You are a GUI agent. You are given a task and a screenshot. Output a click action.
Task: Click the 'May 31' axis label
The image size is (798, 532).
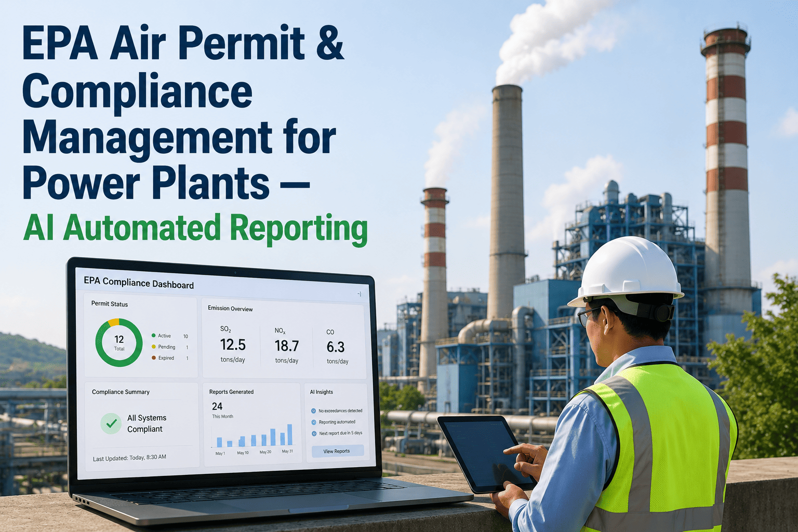(287, 451)
